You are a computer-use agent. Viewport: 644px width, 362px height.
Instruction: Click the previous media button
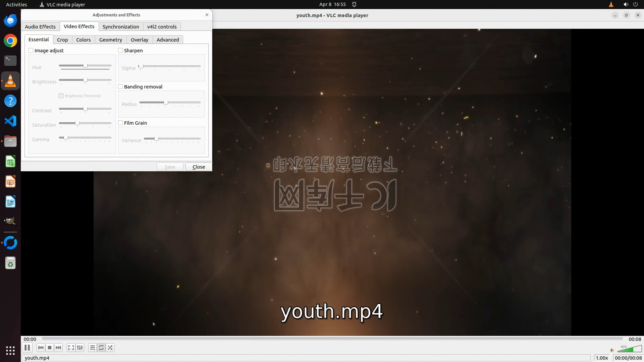pos(41,348)
